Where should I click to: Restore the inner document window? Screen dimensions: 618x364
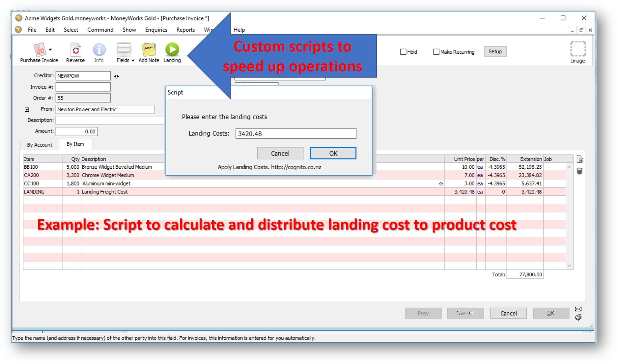coord(581,30)
